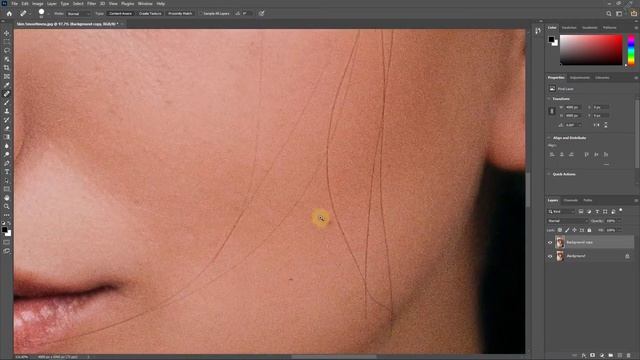This screenshot has height=360, width=640.
Task: Click the W width input field
Action: pyautogui.click(x=573, y=107)
